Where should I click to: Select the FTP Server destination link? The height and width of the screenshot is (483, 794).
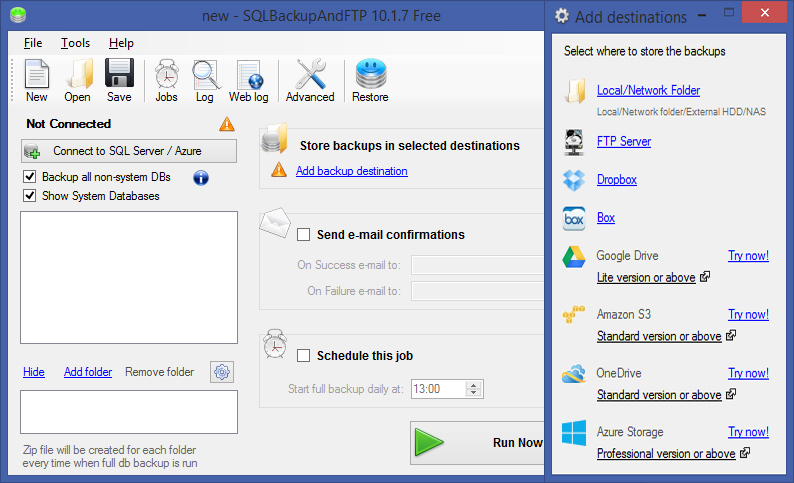pos(624,142)
